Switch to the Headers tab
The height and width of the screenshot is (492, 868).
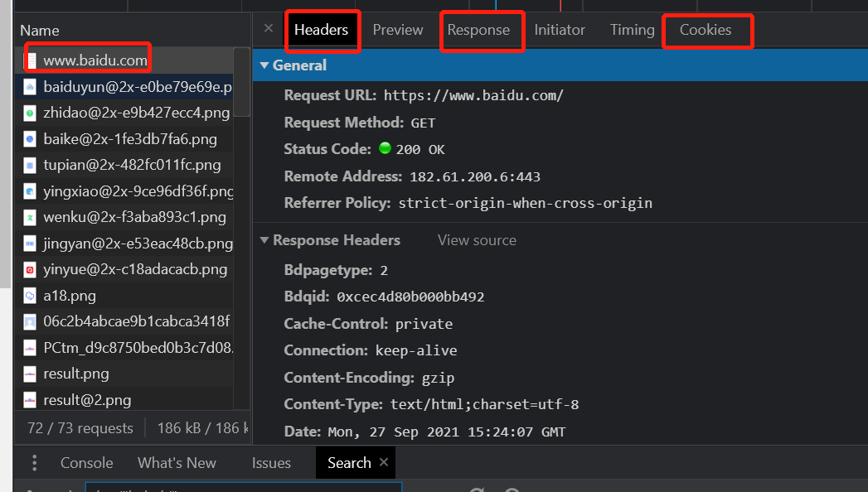(321, 30)
